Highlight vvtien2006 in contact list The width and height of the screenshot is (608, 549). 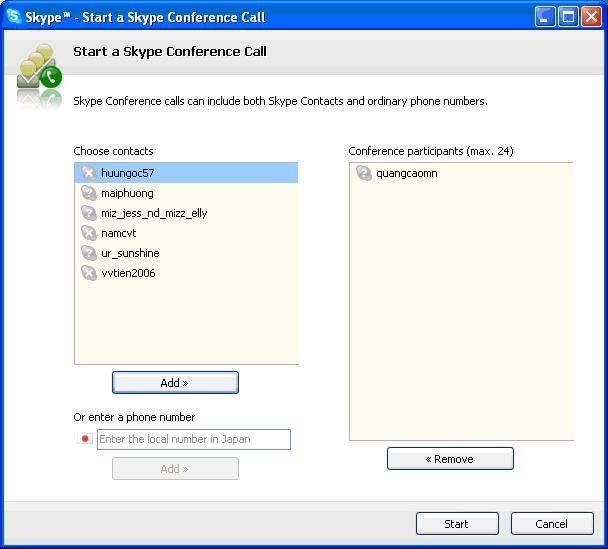(x=128, y=273)
